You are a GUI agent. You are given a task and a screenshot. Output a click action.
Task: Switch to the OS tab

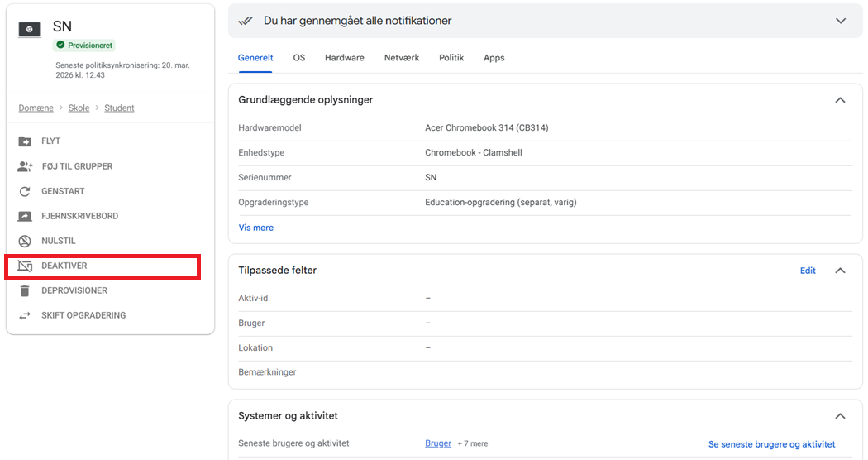click(299, 58)
